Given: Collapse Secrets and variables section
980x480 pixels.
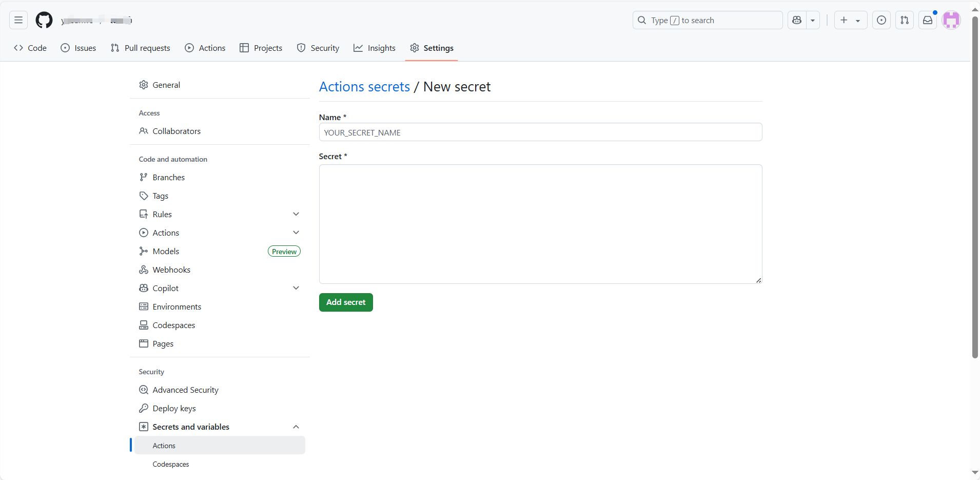Looking at the screenshot, I should pos(296,427).
